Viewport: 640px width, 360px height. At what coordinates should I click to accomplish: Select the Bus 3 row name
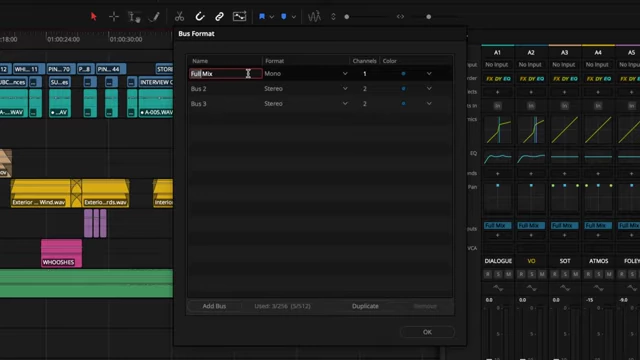click(198, 104)
